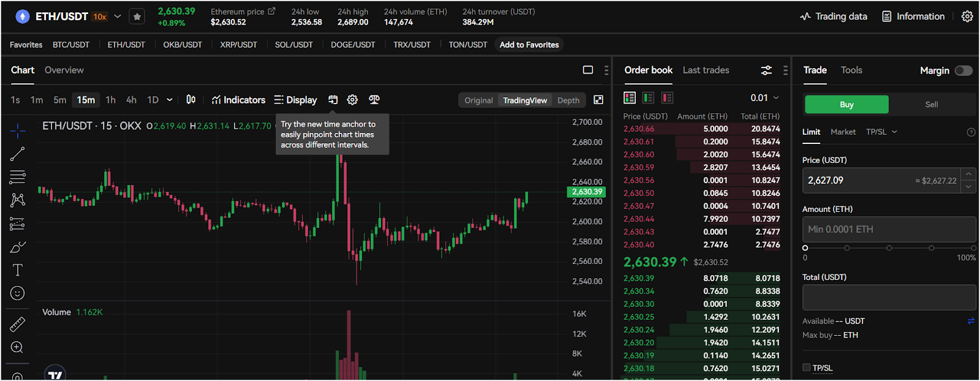The image size is (980, 381).
Task: Show bids-only green order book view
Action: point(649,97)
